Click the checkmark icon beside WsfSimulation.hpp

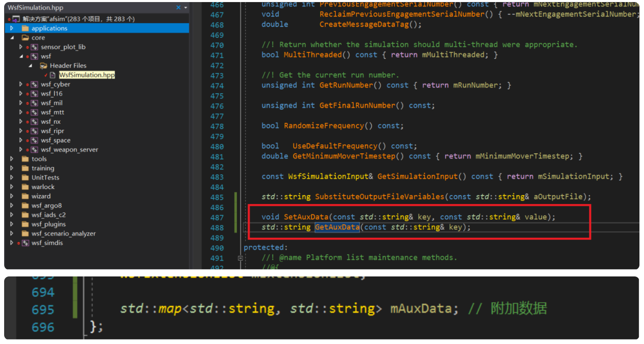46,75
